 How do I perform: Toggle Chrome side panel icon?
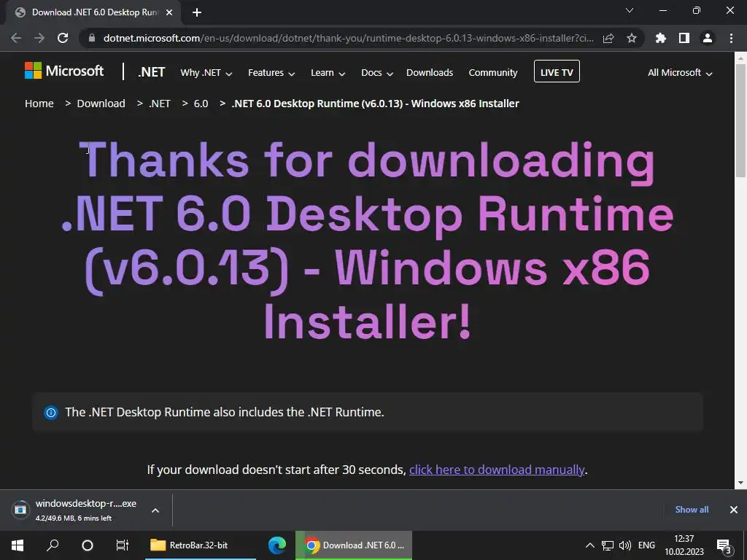click(x=684, y=38)
